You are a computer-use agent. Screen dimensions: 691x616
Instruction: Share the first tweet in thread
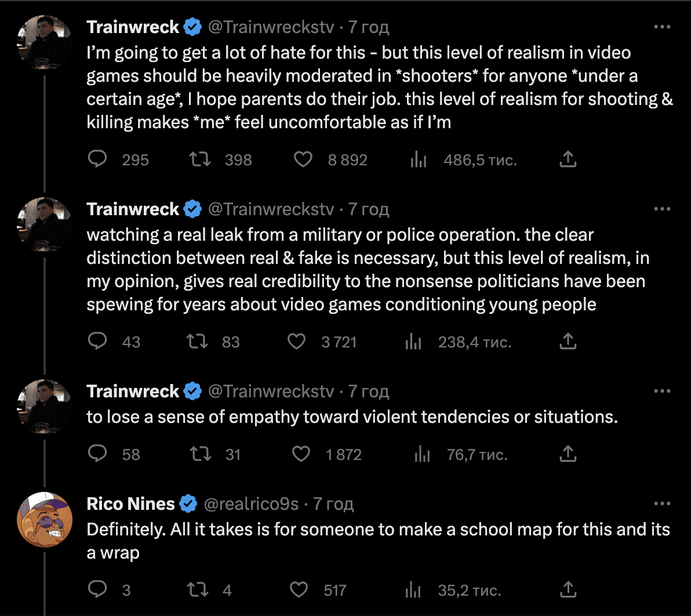coord(568,159)
